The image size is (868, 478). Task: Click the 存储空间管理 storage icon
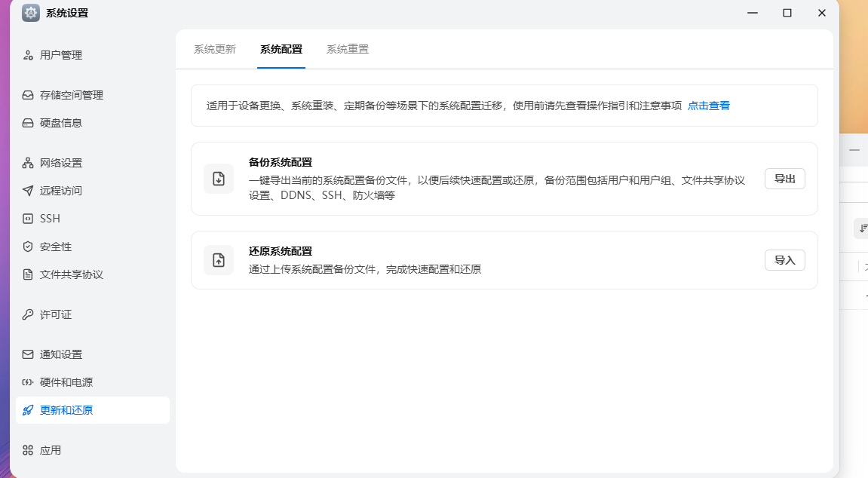(x=28, y=95)
